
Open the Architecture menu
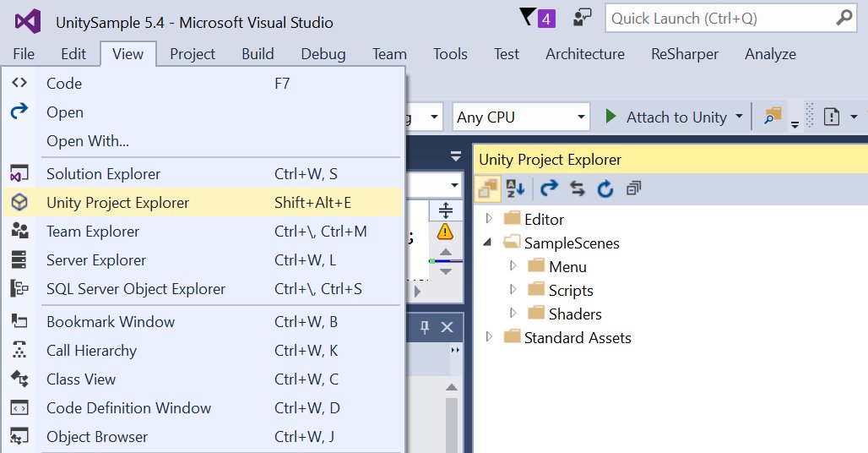pyautogui.click(x=585, y=54)
